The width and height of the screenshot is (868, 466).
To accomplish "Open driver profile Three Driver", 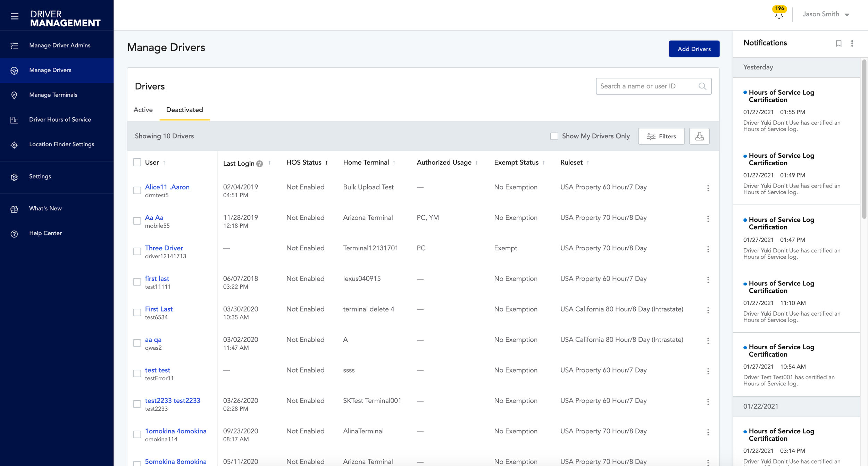I will pos(164,248).
